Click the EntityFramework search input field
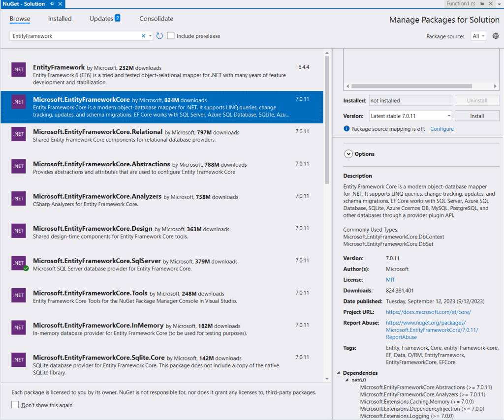This screenshot has width=504, height=420. click(75, 36)
